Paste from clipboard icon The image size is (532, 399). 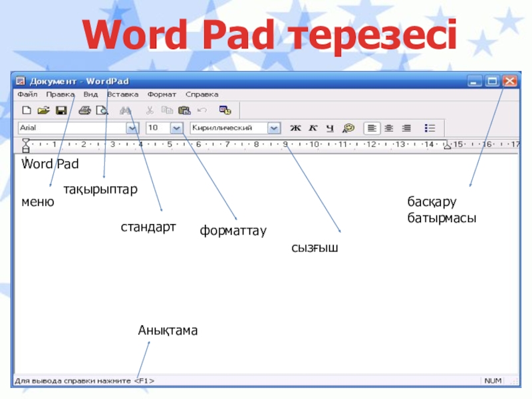(x=184, y=110)
